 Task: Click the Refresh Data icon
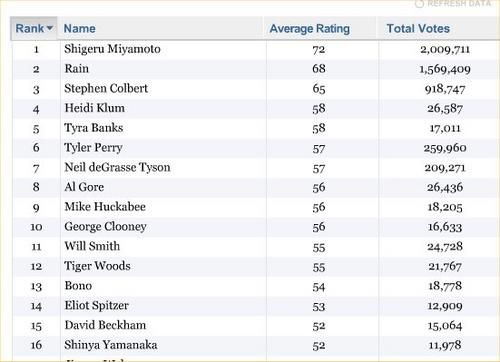[419, 4]
